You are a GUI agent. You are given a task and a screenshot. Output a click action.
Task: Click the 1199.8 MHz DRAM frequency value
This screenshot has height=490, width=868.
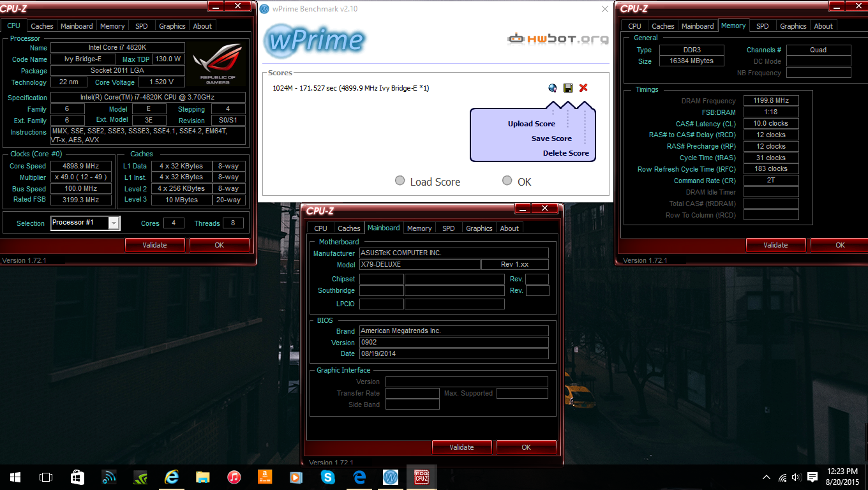pos(771,101)
